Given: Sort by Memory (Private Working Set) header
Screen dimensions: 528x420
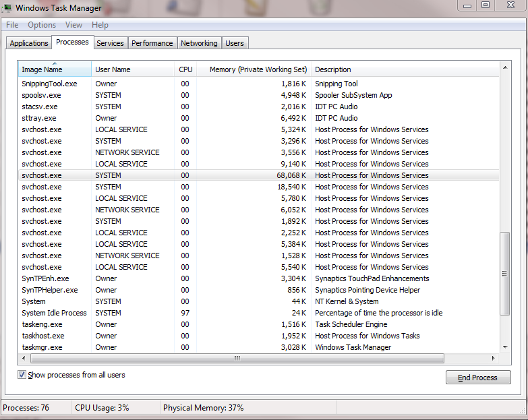Looking at the screenshot, I should [x=254, y=69].
